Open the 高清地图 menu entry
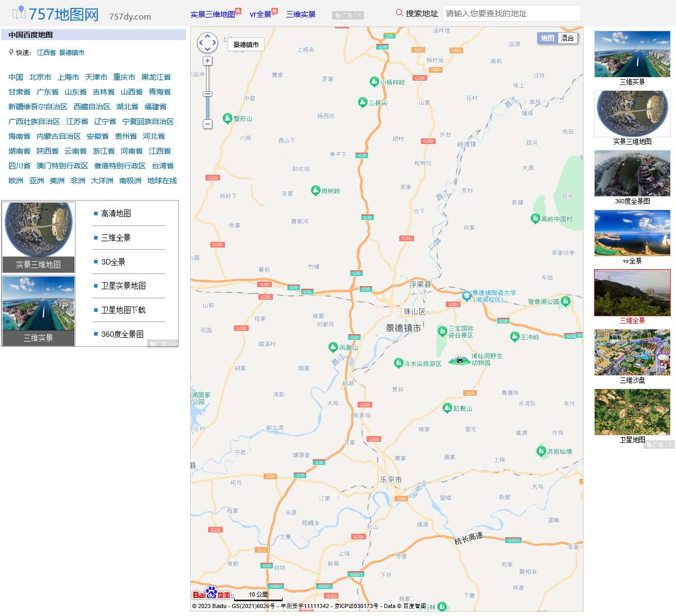The height and width of the screenshot is (616, 676). click(116, 213)
